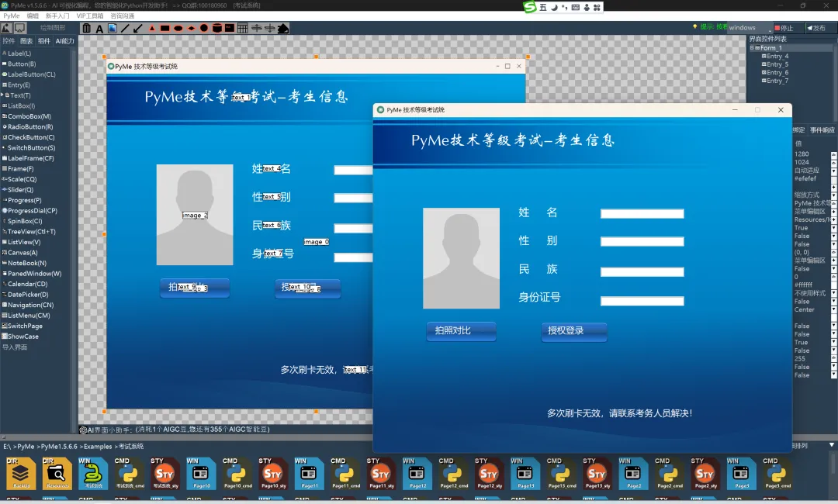The width and height of the screenshot is (838, 504).
Task: Open dropdown beside the 不使用样式 property
Action: (x=833, y=293)
